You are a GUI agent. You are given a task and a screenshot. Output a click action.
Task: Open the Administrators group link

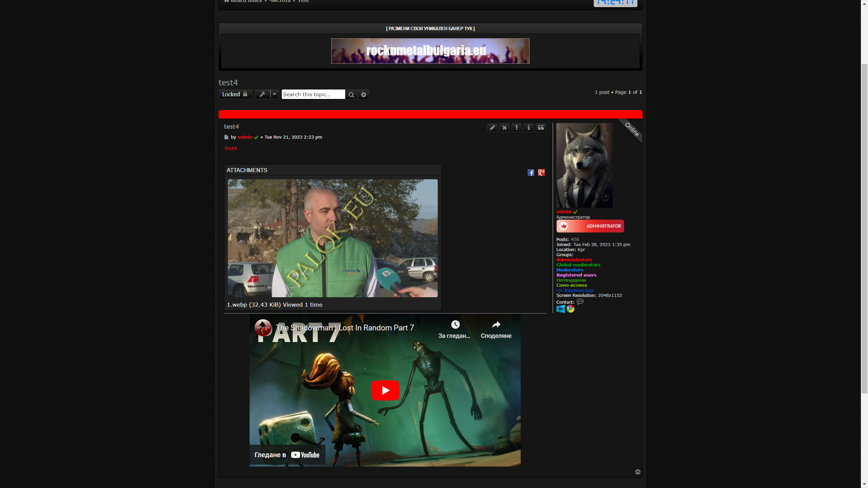click(x=574, y=260)
